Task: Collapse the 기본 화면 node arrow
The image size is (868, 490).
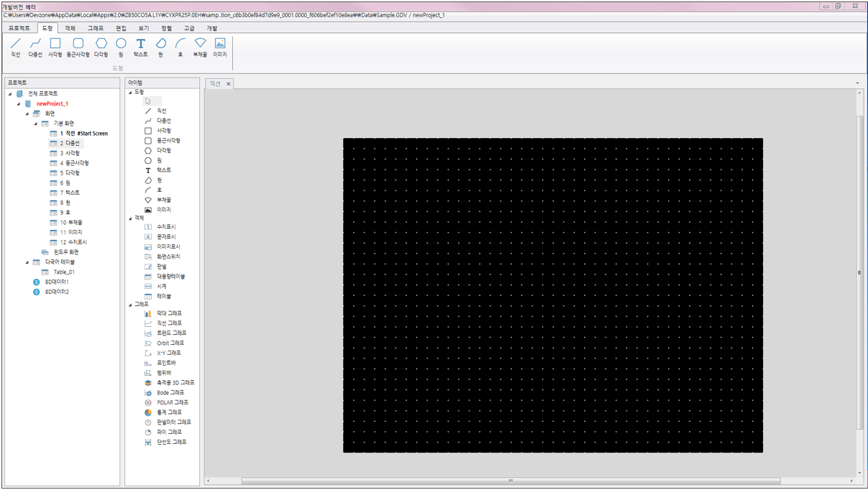Action: 35,124
